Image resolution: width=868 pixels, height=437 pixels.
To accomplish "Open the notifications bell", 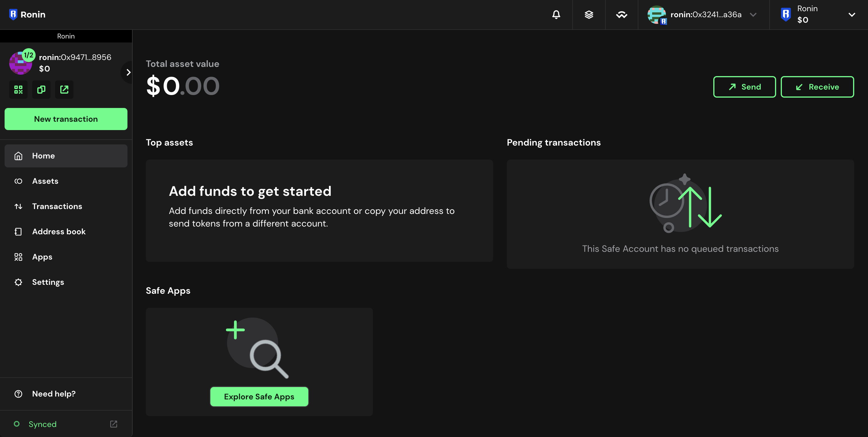I will (556, 14).
